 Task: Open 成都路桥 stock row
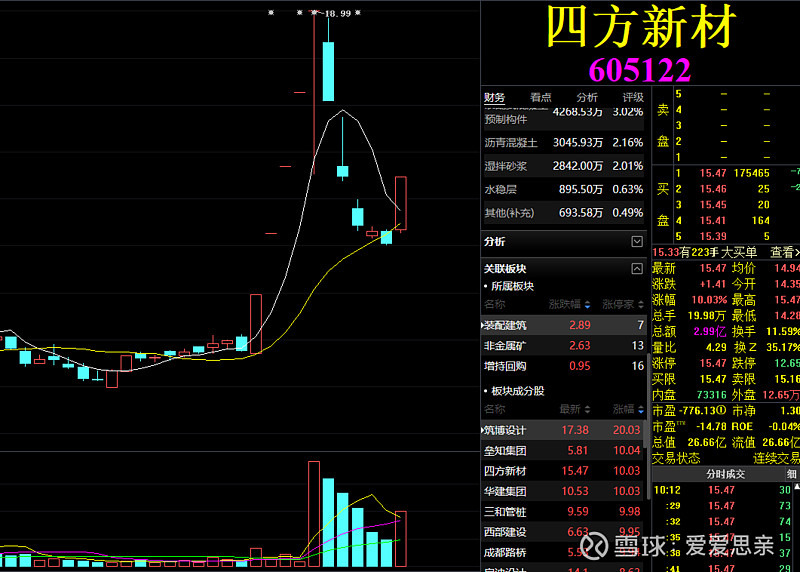click(x=563, y=553)
